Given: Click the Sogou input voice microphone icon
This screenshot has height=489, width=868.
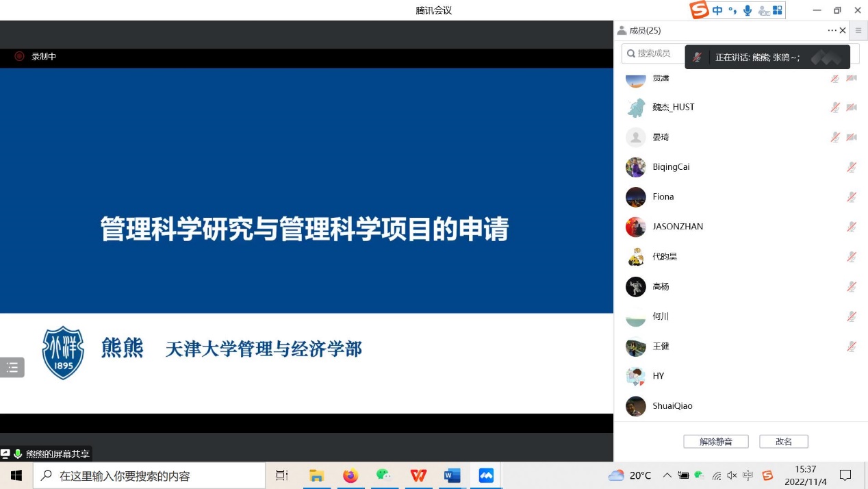Looking at the screenshot, I should click(x=748, y=10).
